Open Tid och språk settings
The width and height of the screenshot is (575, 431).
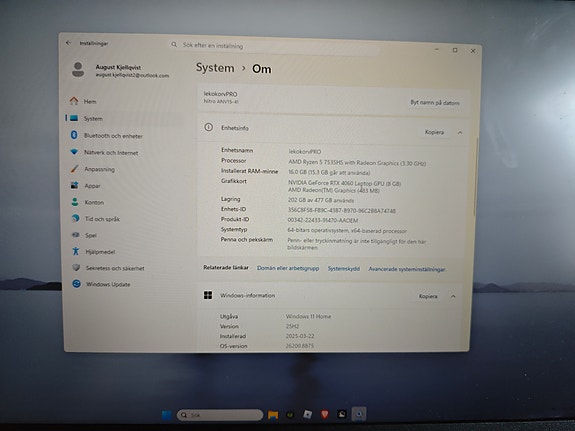95,219
